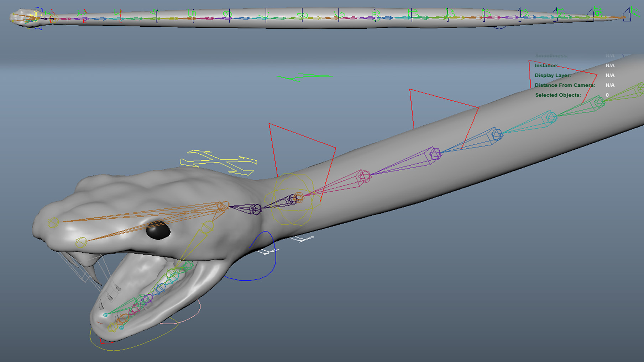Select the purple joint at the head base
Viewport: 644px width, 362px height.
(256, 210)
